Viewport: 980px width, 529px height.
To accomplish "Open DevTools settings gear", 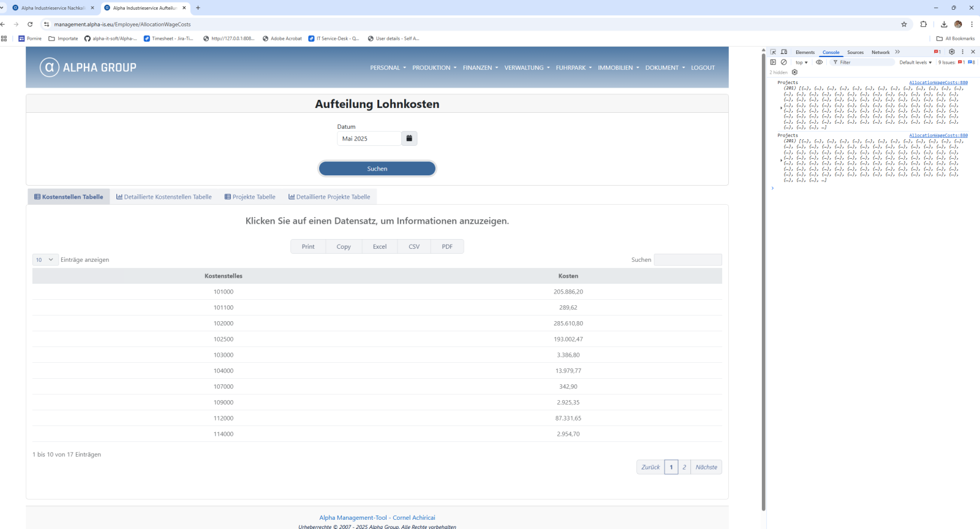I will tap(951, 52).
